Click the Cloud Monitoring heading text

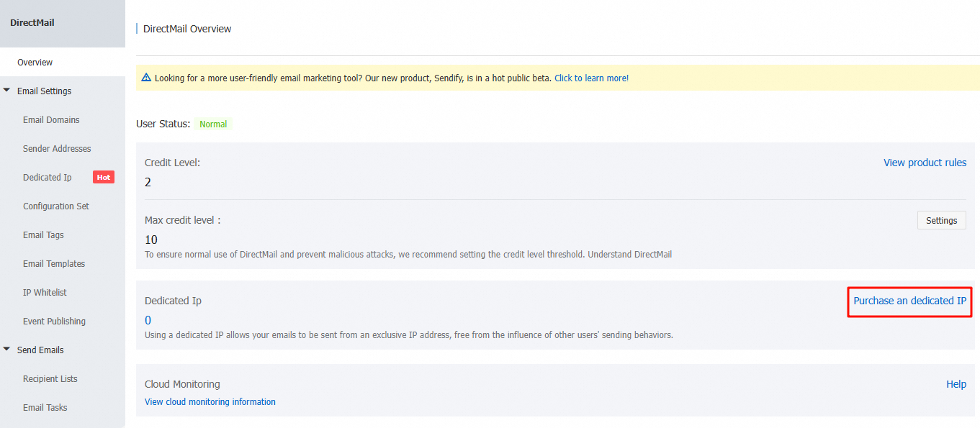(x=182, y=384)
